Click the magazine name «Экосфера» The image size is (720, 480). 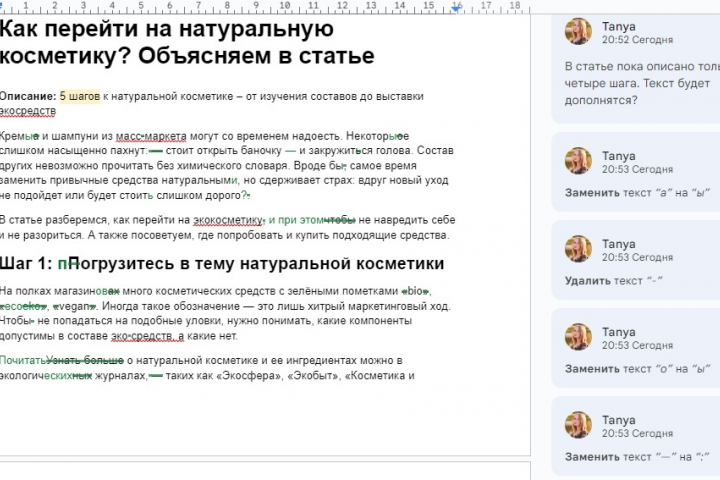(x=249, y=376)
